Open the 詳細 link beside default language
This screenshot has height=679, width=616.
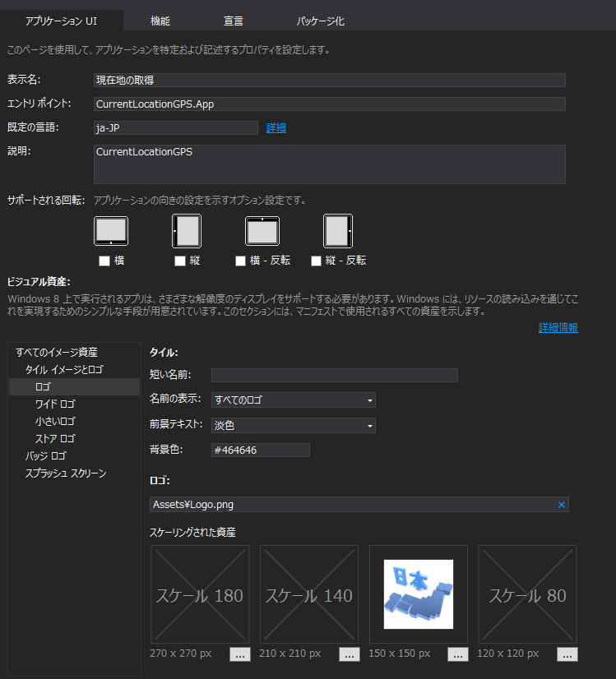click(276, 127)
